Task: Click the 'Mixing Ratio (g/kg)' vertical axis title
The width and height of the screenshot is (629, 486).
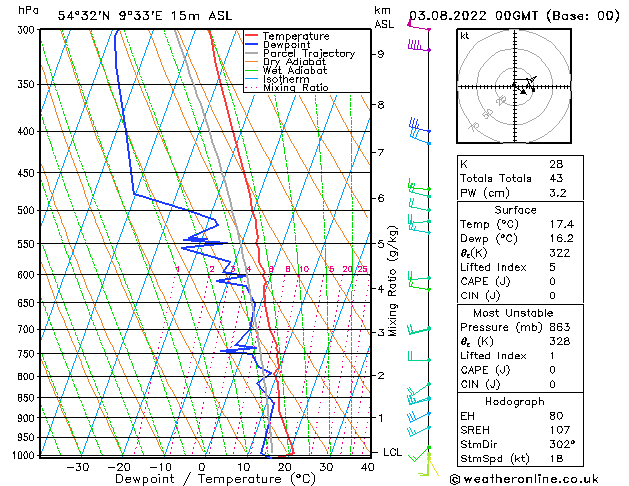Action: 393,281
